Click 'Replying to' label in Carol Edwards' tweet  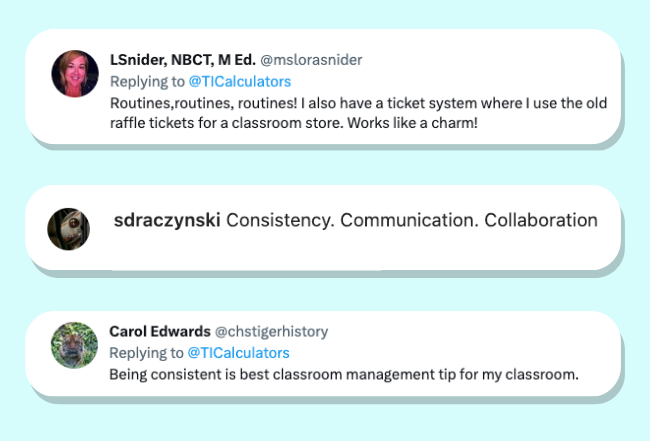[146, 353]
